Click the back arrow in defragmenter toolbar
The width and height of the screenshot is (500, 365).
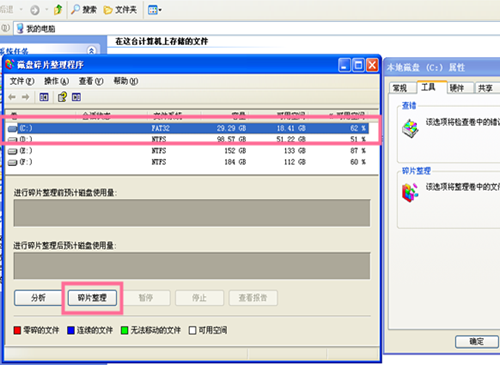[12, 97]
